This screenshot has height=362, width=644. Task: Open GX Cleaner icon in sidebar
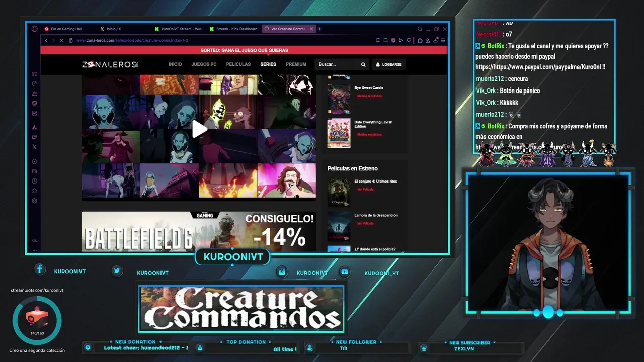coord(34,94)
